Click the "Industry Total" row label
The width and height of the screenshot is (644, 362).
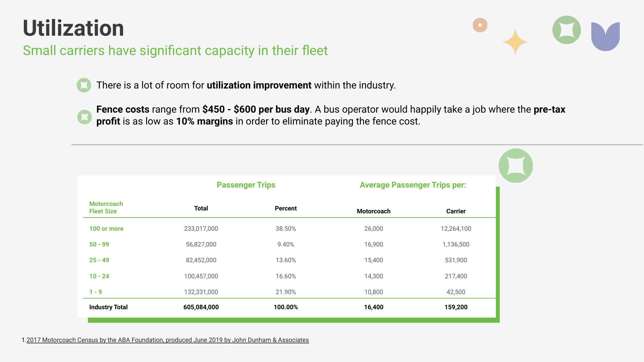108,307
